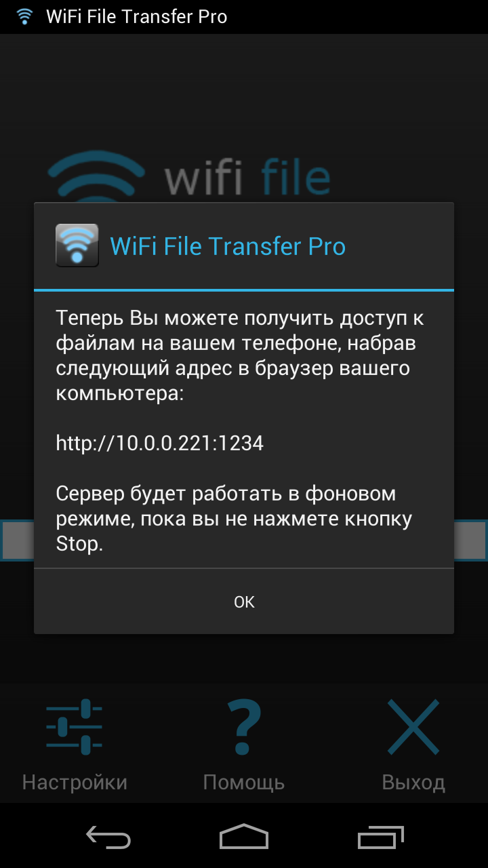488x868 pixels.
Task: Click the WiFi icon in the top action bar
Action: click(x=25, y=16)
